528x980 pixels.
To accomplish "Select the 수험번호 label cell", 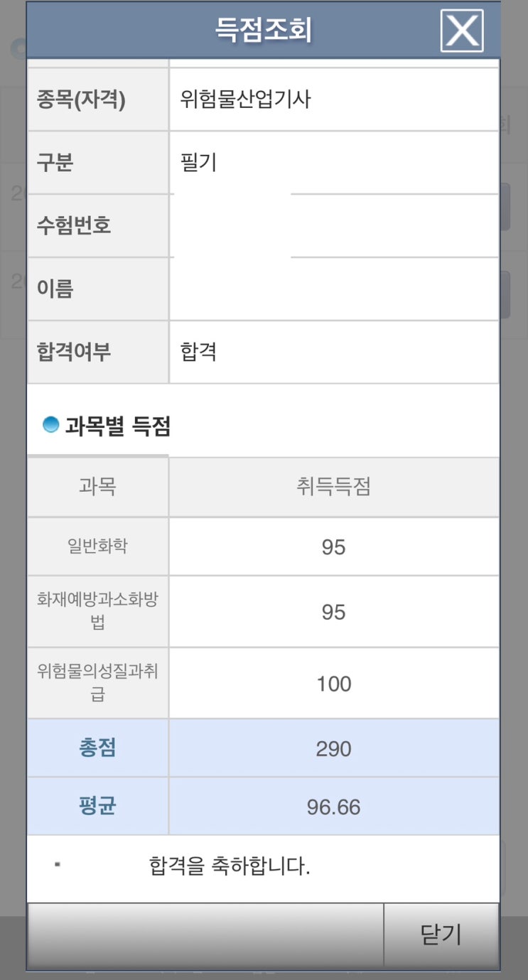I will [75, 225].
